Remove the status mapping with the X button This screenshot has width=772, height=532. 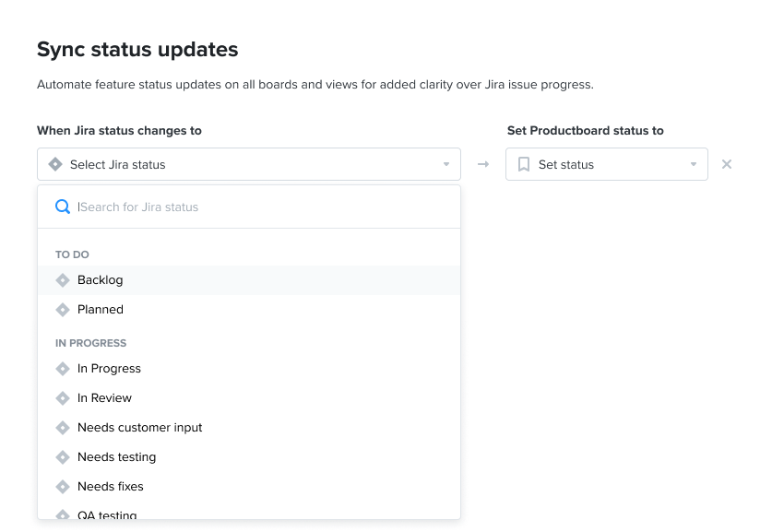click(x=727, y=164)
